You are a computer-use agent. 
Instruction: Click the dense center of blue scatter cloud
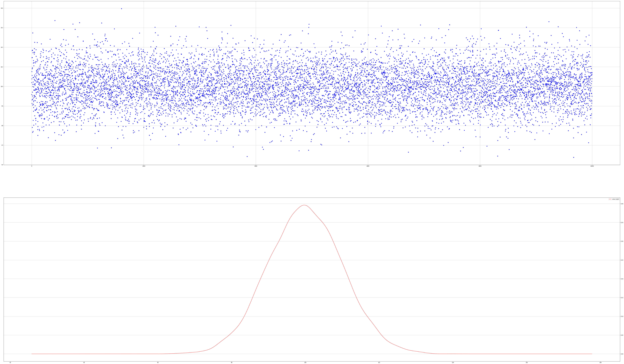click(x=312, y=87)
